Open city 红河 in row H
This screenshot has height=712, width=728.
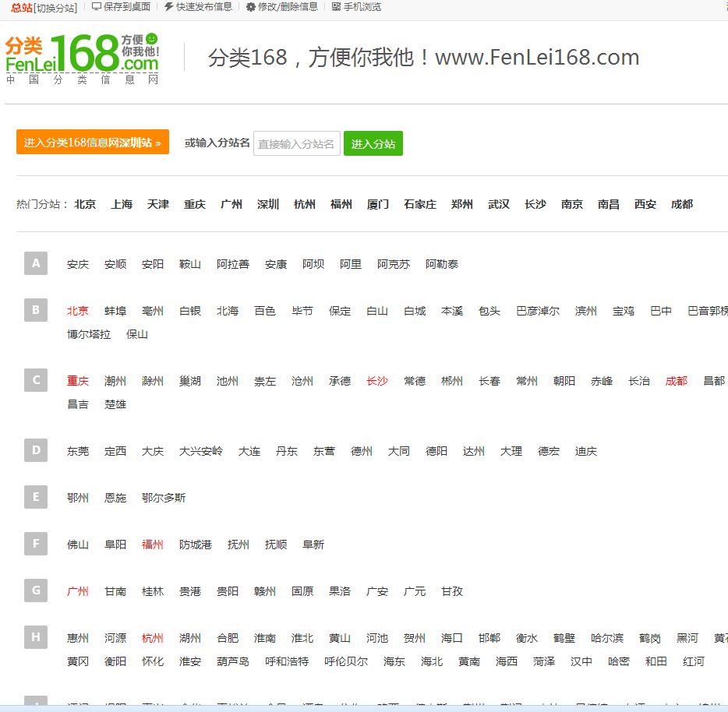coord(694,661)
